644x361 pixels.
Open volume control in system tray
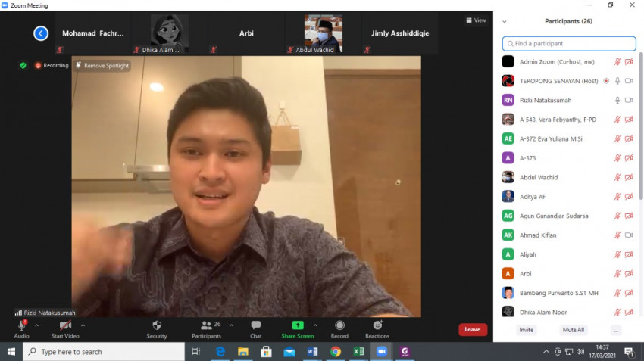(x=580, y=352)
